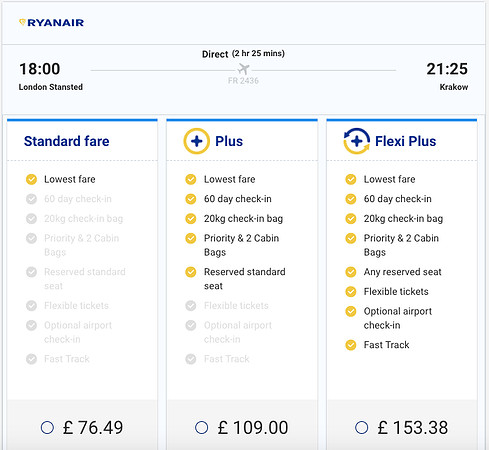
Task: Click the Flexi Plus rotating arrows icon
Action: point(357,141)
